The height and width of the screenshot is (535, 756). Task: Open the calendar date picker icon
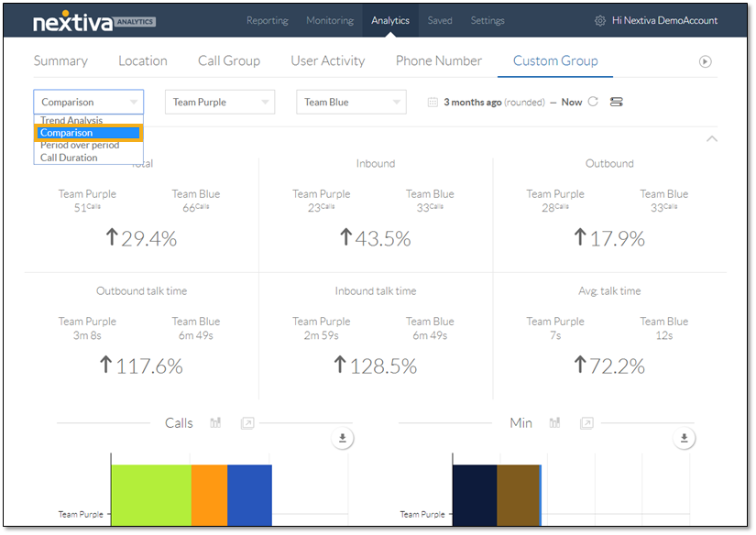click(x=433, y=103)
